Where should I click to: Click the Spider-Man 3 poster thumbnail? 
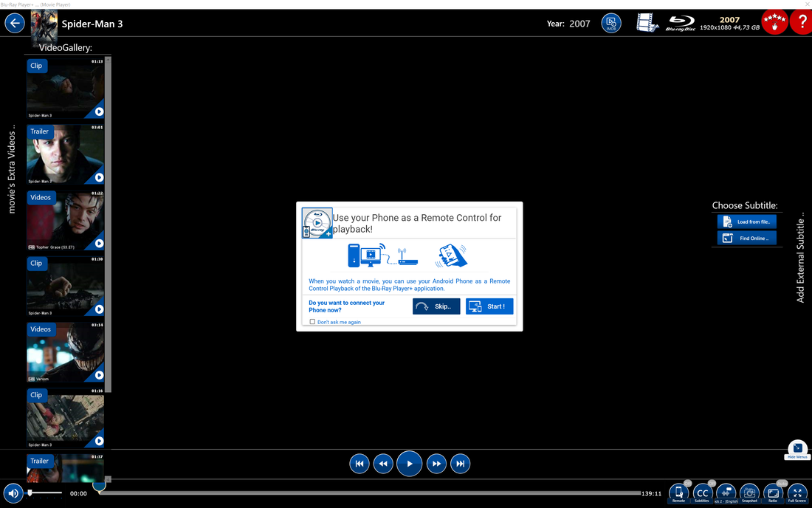(44, 27)
